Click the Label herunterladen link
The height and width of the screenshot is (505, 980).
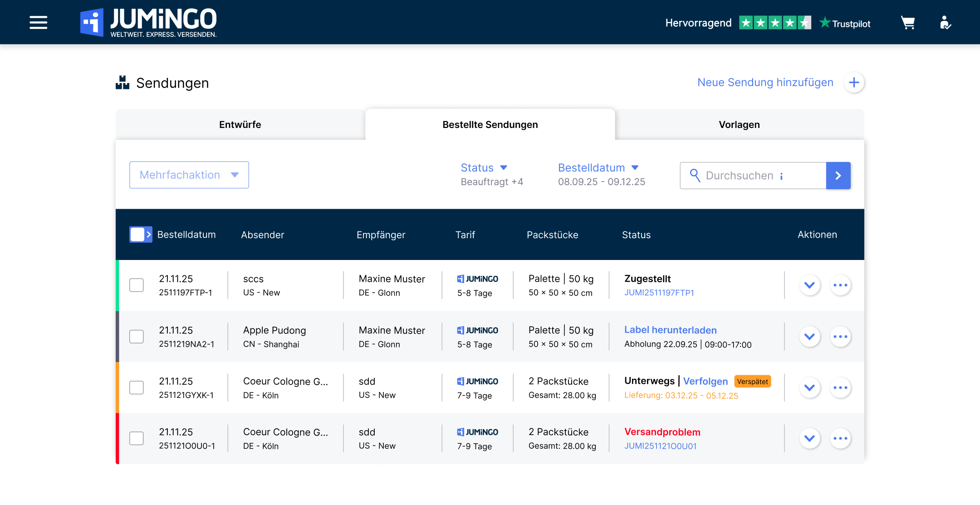coord(670,330)
